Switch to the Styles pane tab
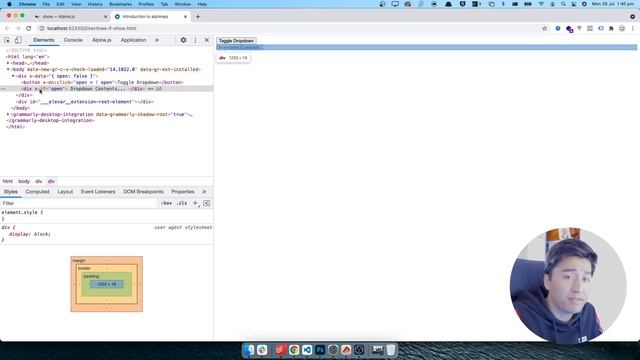Viewport: 640px width, 360px height. point(11,191)
